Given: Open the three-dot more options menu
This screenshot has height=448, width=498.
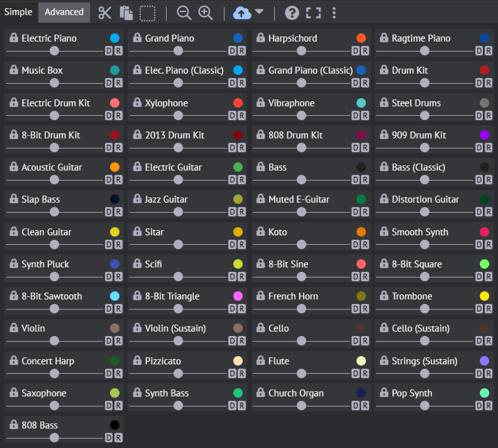Looking at the screenshot, I should (x=334, y=13).
